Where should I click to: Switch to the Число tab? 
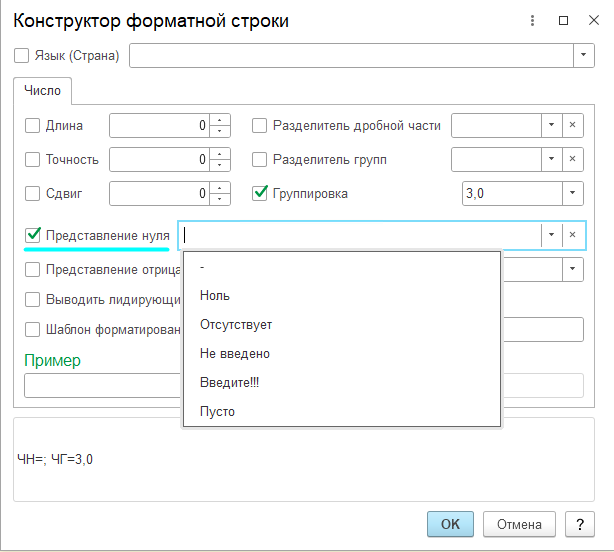pyautogui.click(x=43, y=91)
